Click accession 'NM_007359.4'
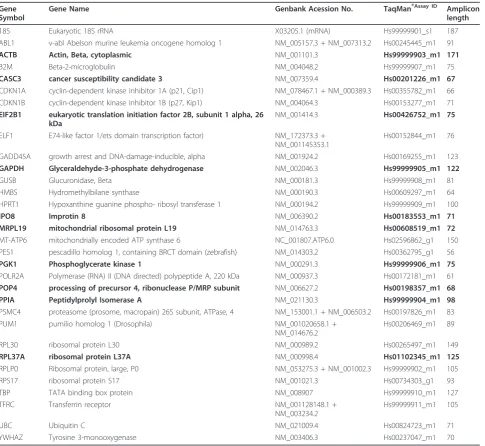The height and width of the screenshot is (446, 485). coord(296,79)
